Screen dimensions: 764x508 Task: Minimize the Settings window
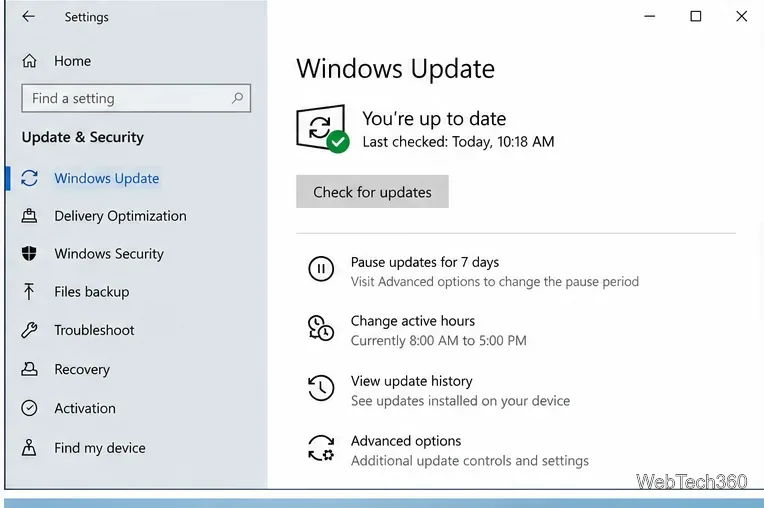tap(649, 17)
